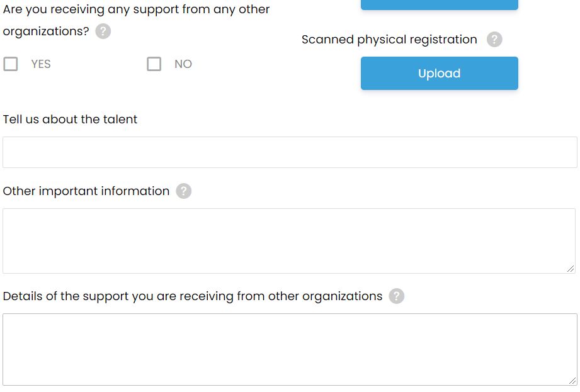Click the NO label text
The width and height of the screenshot is (580, 392).
coord(183,64)
